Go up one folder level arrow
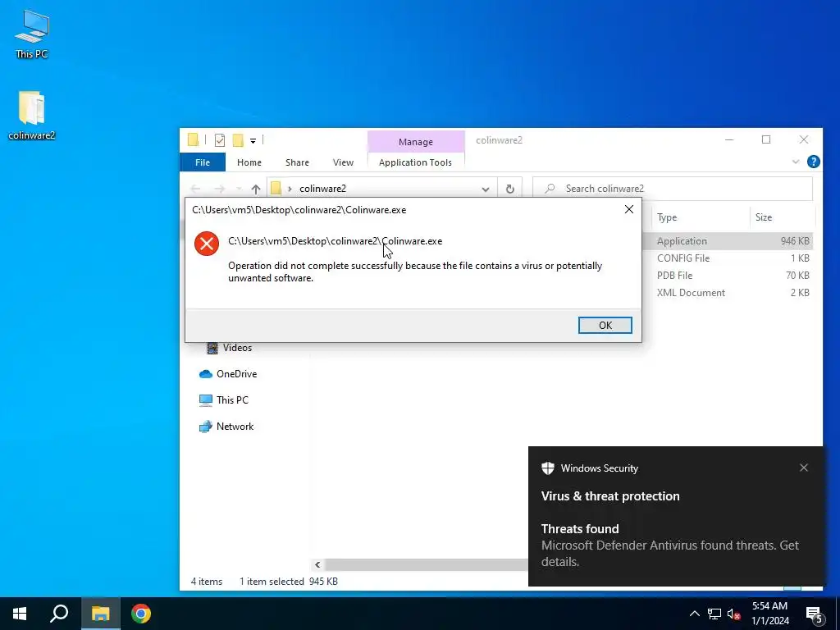The width and height of the screenshot is (840, 630). (256, 189)
